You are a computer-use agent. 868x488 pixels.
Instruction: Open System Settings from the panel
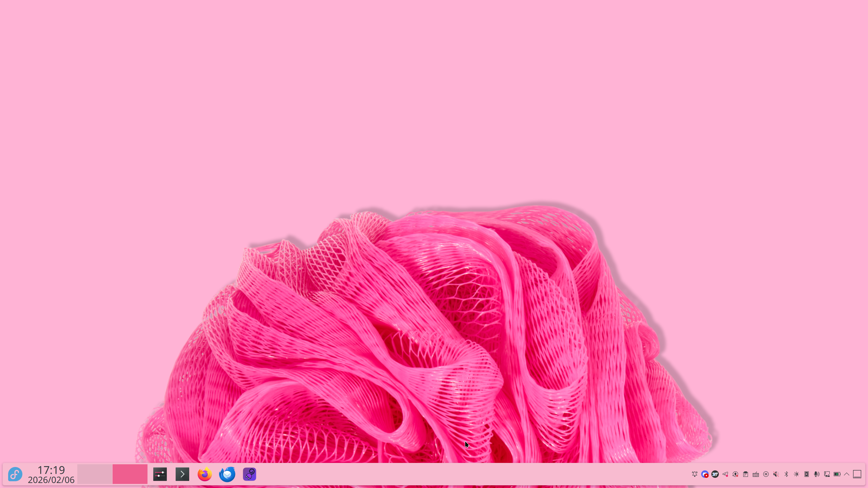(x=160, y=474)
